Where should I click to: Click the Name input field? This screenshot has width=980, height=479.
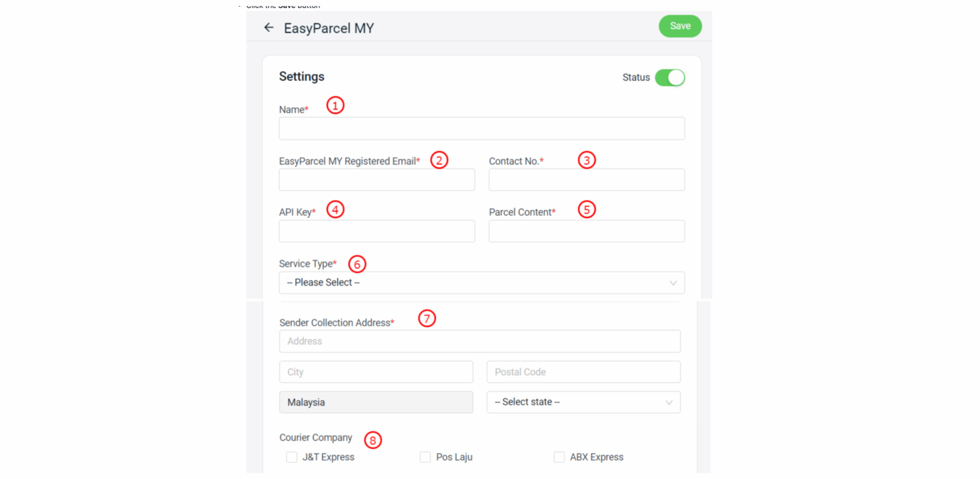click(x=481, y=128)
